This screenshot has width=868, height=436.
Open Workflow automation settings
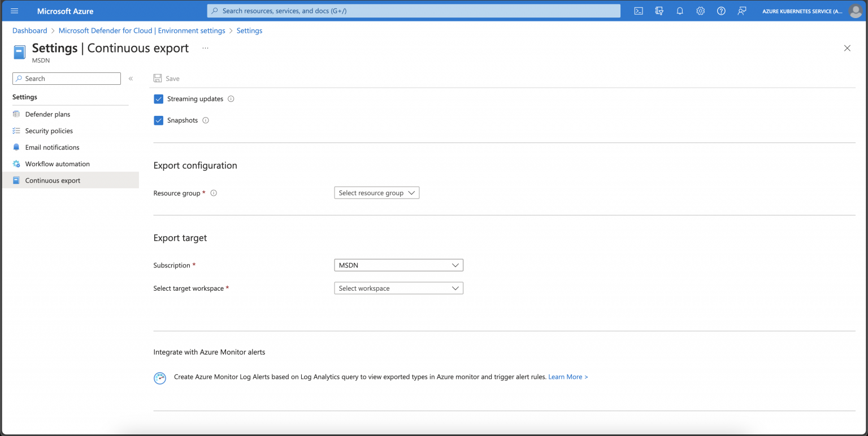[57, 163]
